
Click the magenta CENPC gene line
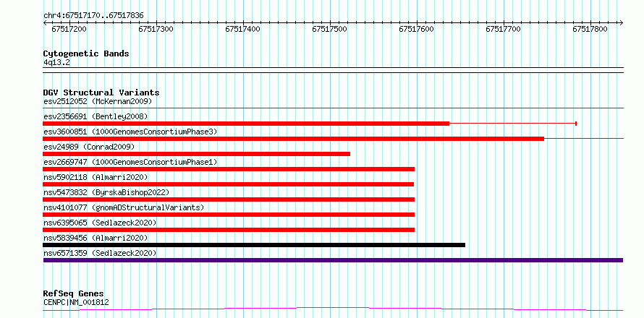[333, 309]
